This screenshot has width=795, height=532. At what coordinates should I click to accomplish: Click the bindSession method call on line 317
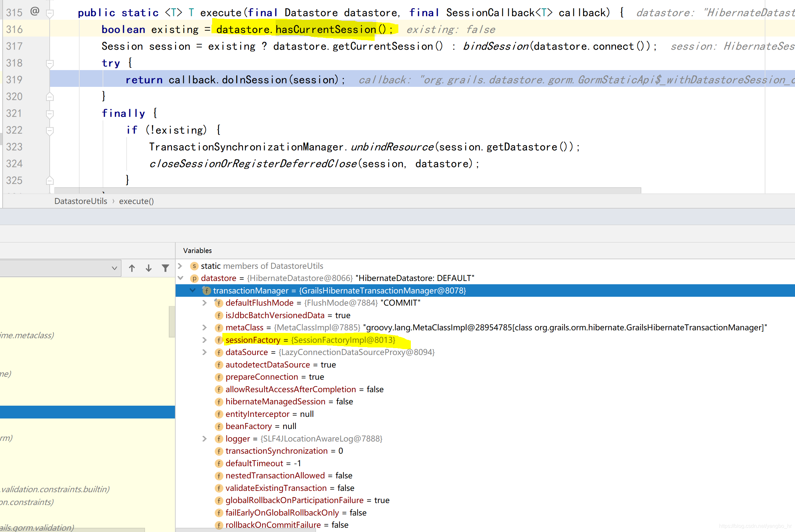coord(496,46)
